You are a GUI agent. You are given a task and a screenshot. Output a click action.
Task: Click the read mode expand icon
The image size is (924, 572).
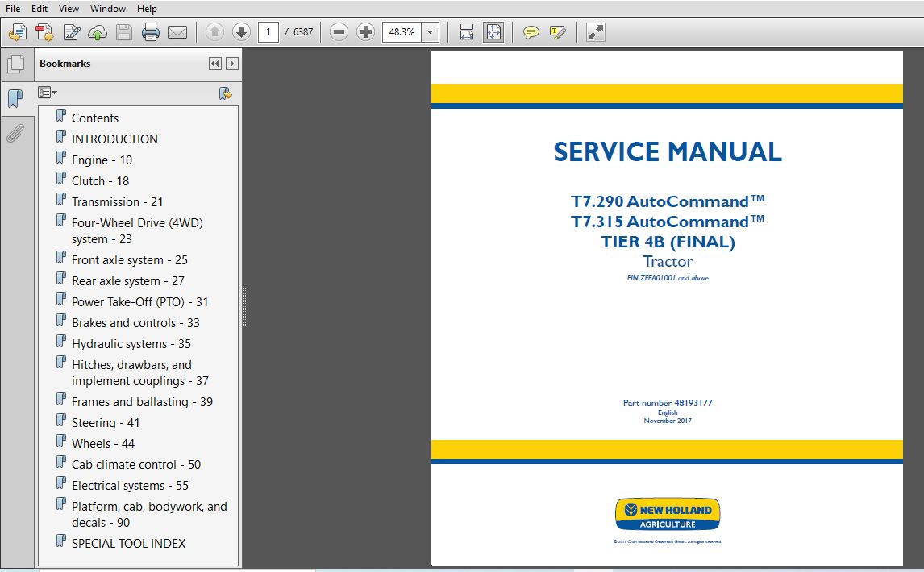596,31
